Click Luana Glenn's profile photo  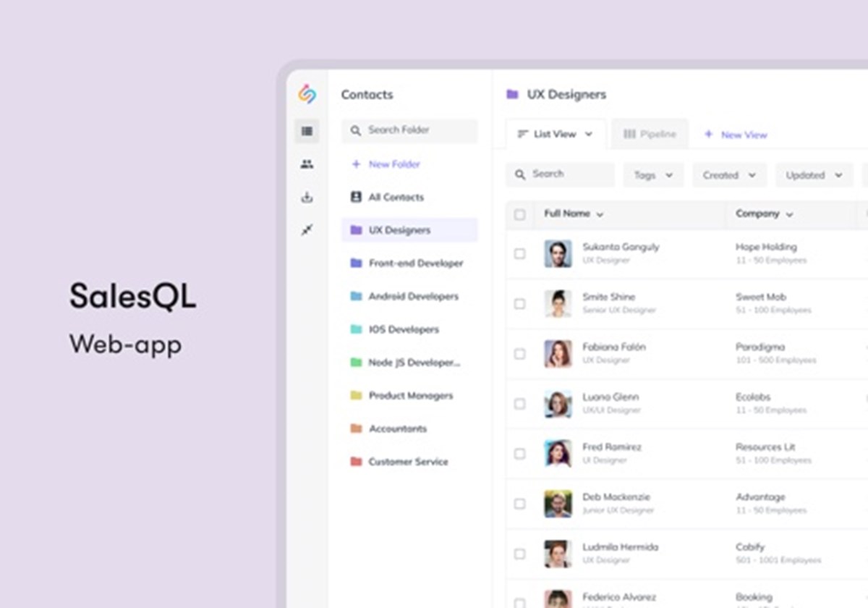558,404
